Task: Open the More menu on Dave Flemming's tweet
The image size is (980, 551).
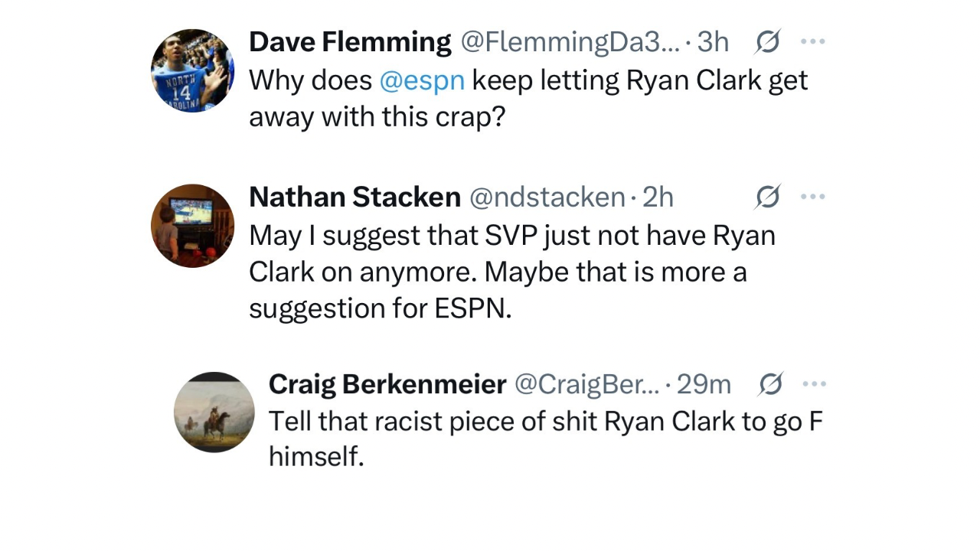Action: (x=812, y=42)
